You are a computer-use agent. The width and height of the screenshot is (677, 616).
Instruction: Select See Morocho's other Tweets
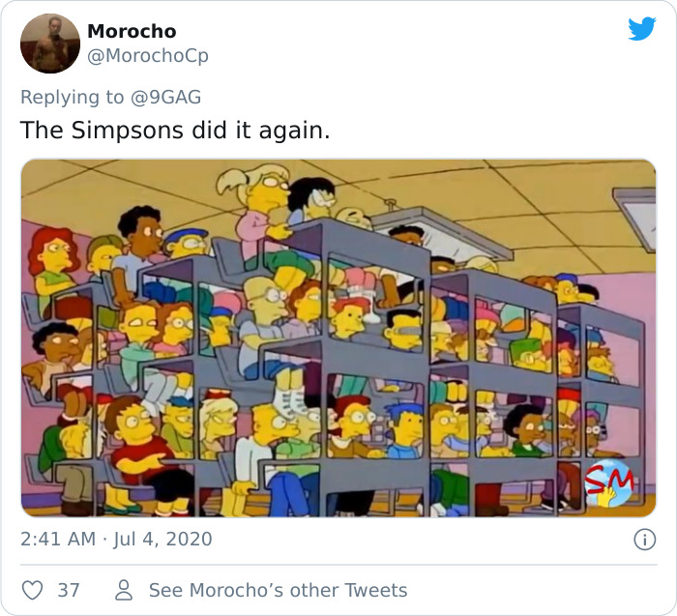pos(279,590)
